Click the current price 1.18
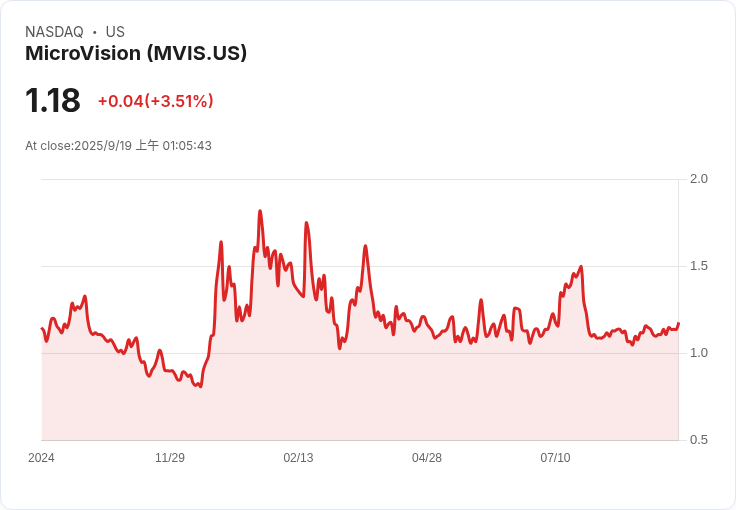The height and width of the screenshot is (510, 736). (53, 100)
